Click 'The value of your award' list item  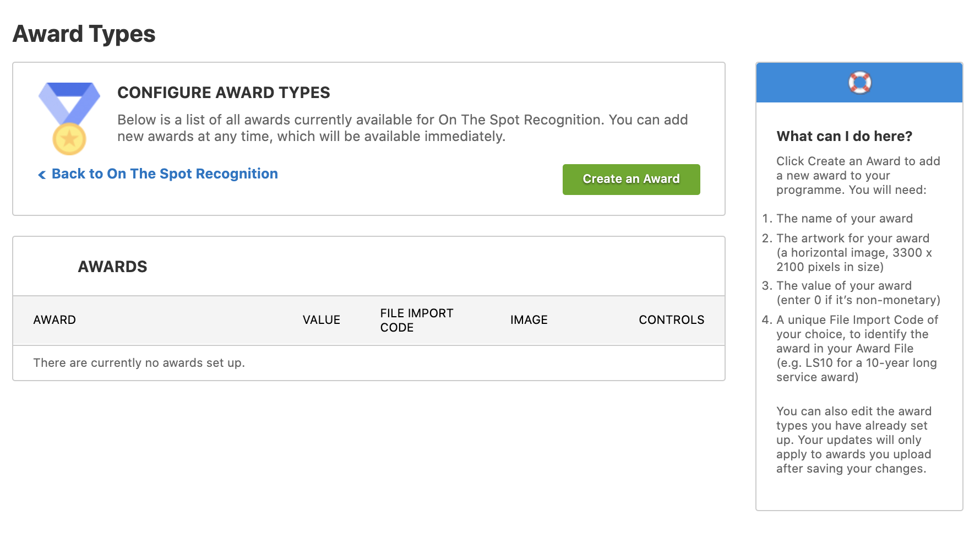pos(858,293)
